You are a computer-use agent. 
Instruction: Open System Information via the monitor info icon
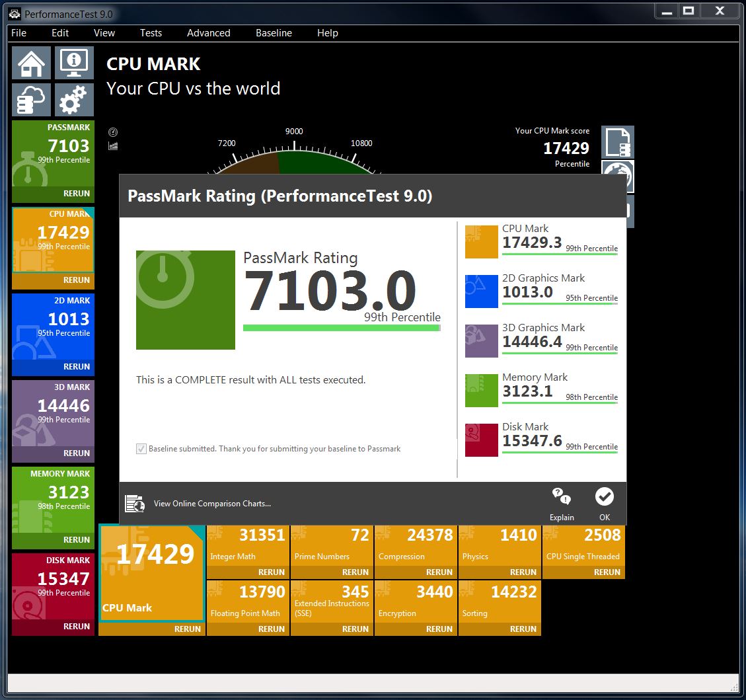(73, 63)
